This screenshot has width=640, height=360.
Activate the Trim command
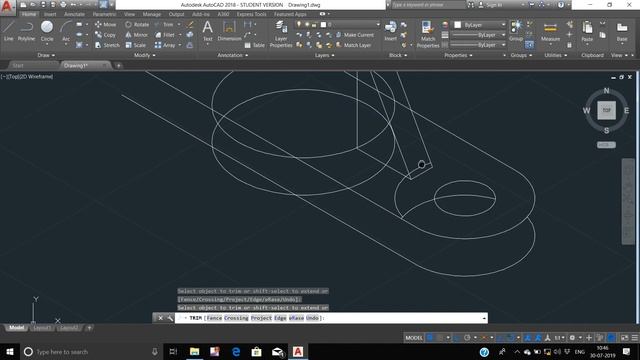click(x=164, y=24)
